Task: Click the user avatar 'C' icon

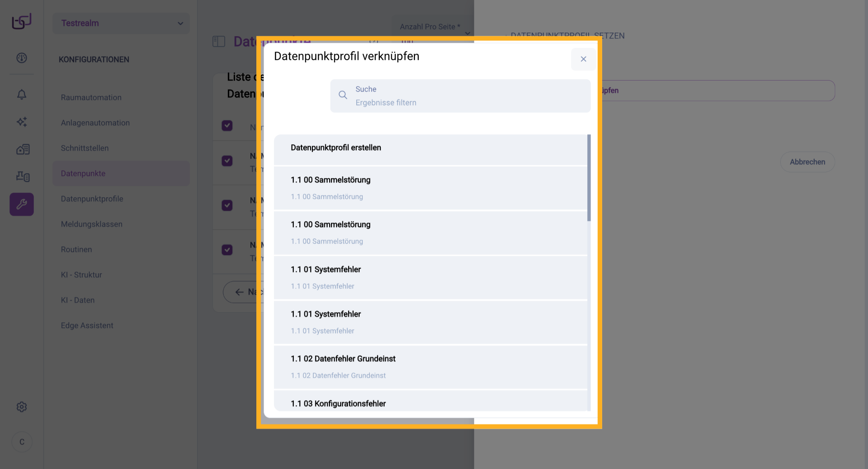Action: (22, 442)
